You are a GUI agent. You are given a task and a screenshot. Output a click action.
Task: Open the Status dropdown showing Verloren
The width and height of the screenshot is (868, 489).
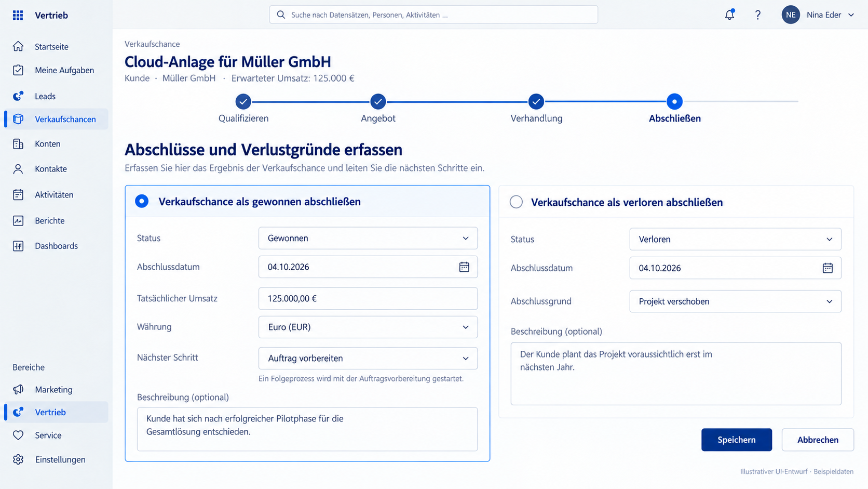[x=735, y=239]
